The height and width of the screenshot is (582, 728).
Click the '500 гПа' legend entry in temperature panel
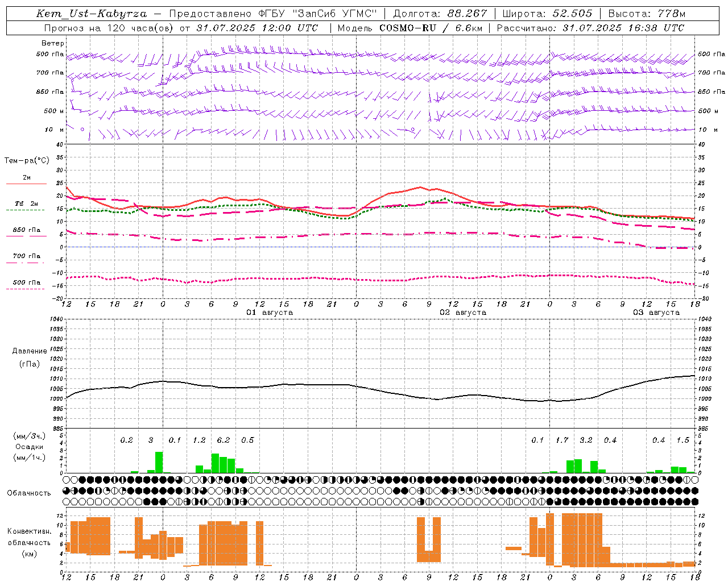[x=27, y=282]
